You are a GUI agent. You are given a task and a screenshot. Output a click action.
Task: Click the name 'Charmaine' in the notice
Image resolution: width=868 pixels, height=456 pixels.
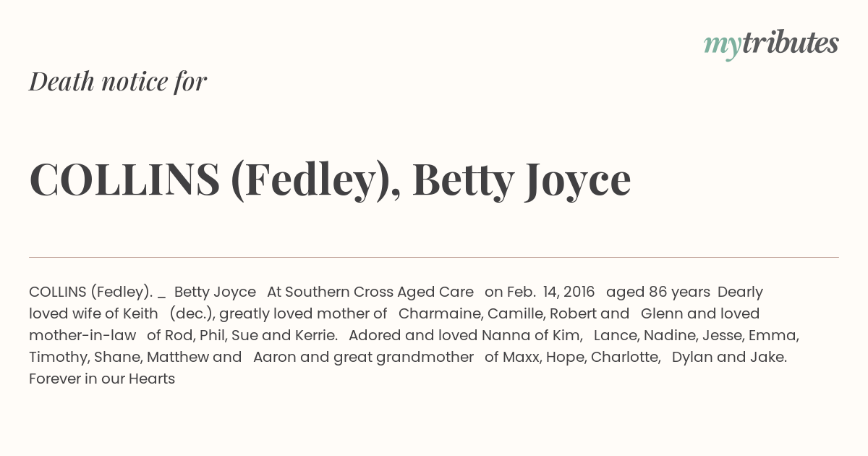441,313
